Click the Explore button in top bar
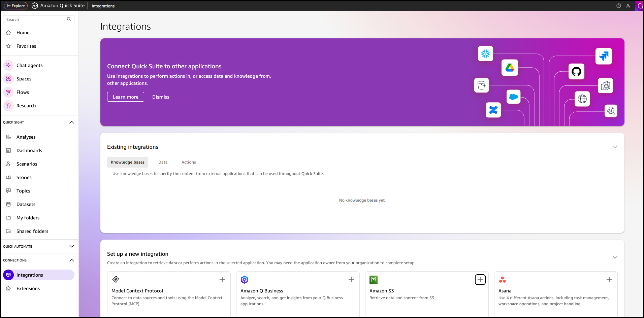Screen dimensions: 644x318 tap(16, 6)
